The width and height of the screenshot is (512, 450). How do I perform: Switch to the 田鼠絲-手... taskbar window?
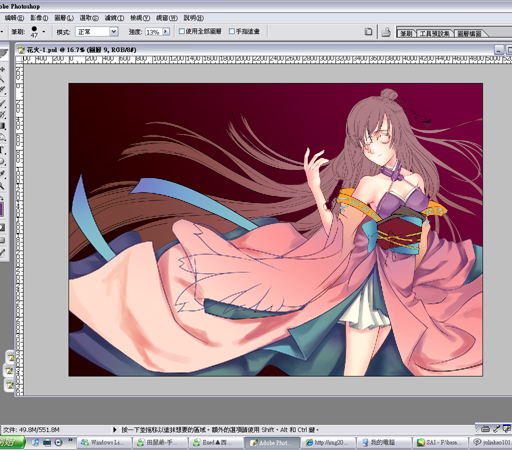(x=160, y=443)
